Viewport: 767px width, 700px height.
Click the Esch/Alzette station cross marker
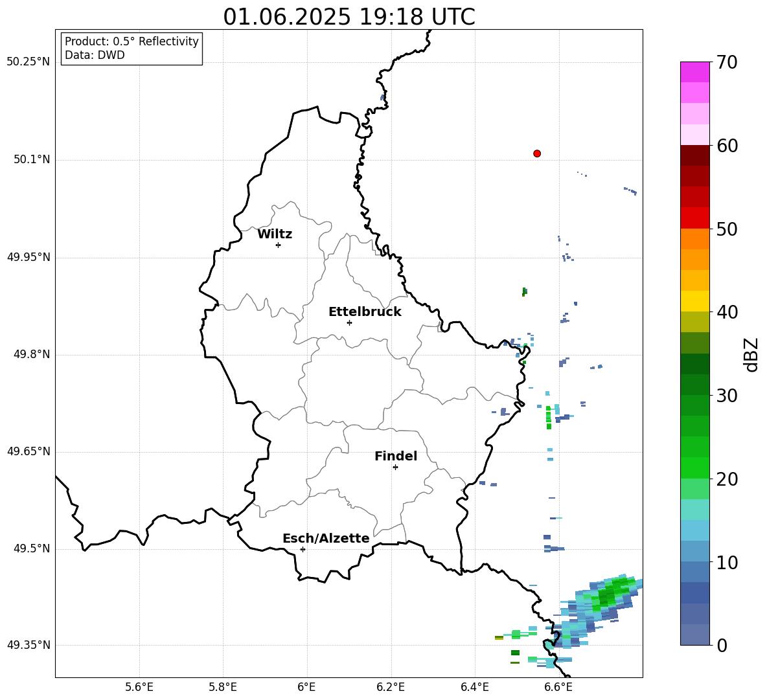(x=303, y=549)
